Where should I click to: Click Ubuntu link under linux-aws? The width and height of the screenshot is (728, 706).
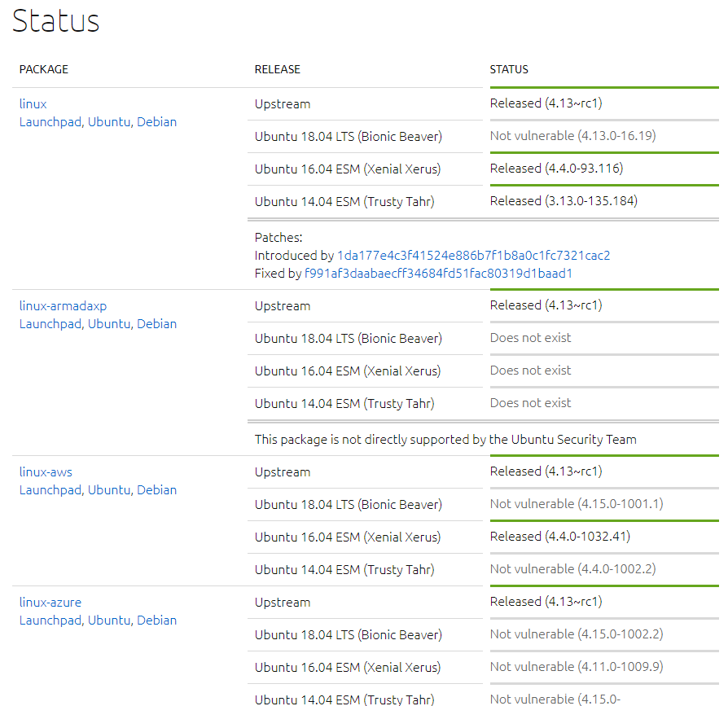tap(108, 490)
